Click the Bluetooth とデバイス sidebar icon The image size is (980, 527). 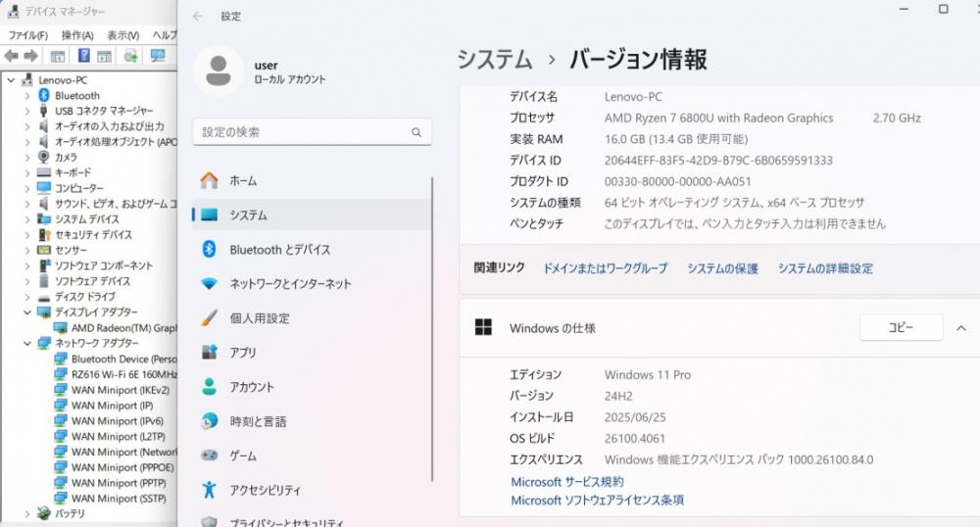pos(210,249)
